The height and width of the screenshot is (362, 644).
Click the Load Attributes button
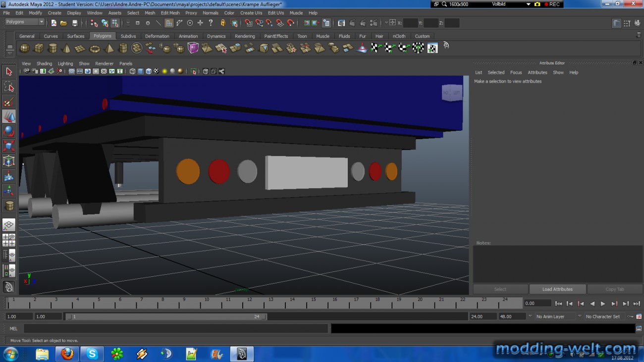coord(557,289)
